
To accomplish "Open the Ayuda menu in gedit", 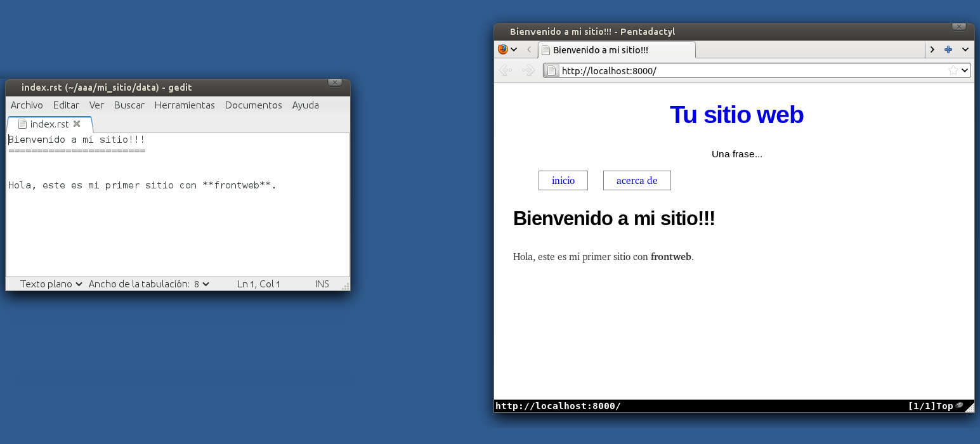I will (305, 105).
